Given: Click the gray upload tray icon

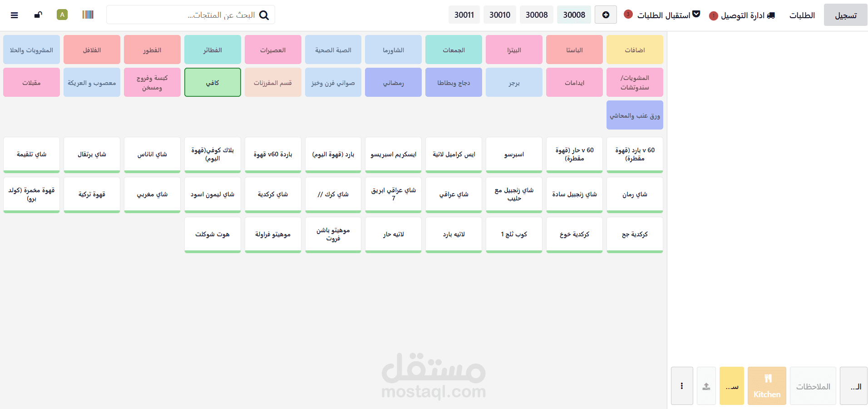Looking at the screenshot, I should coord(706,386).
